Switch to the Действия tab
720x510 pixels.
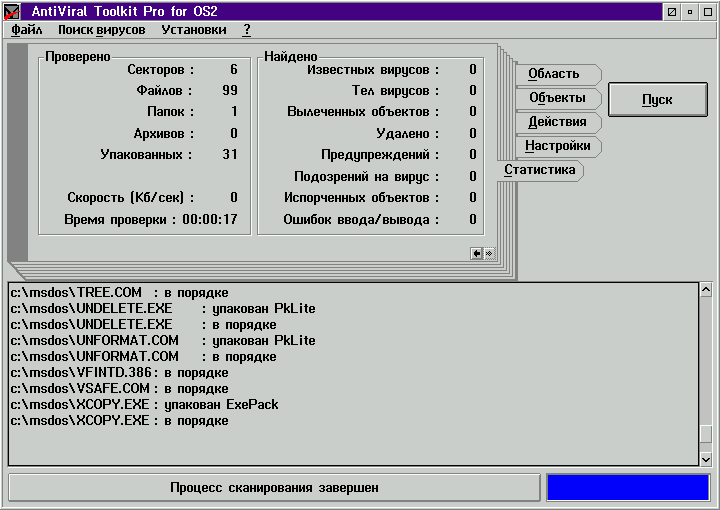pos(557,122)
